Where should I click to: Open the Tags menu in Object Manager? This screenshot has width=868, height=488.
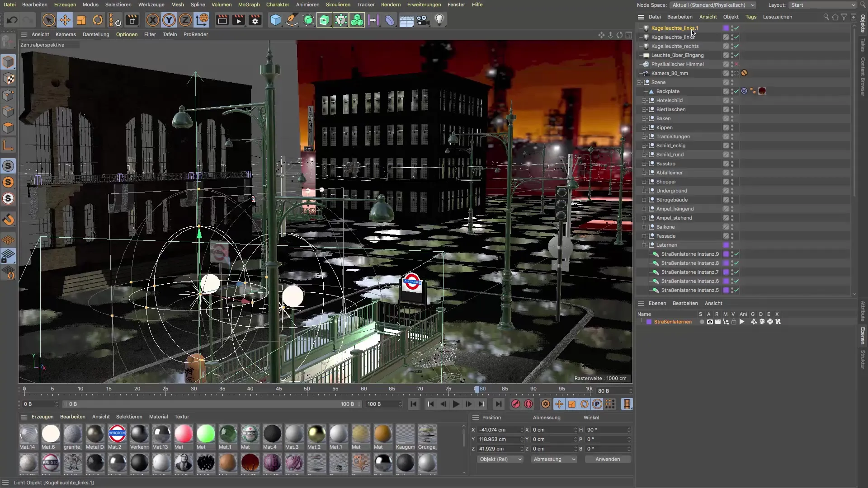[750, 17]
